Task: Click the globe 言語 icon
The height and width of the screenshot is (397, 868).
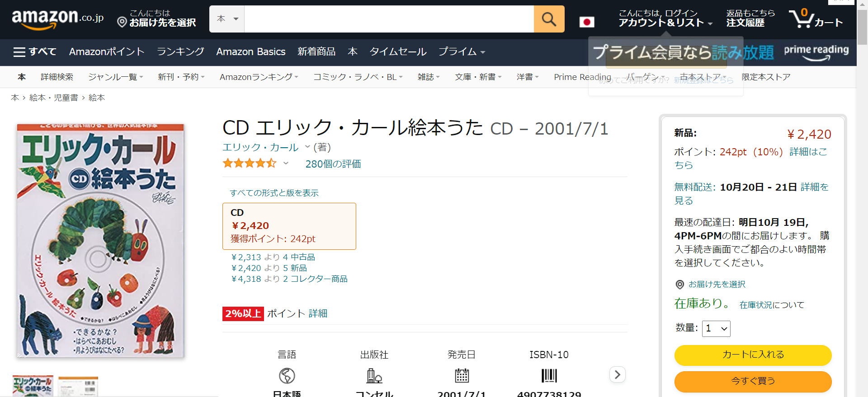Action: coord(287,375)
